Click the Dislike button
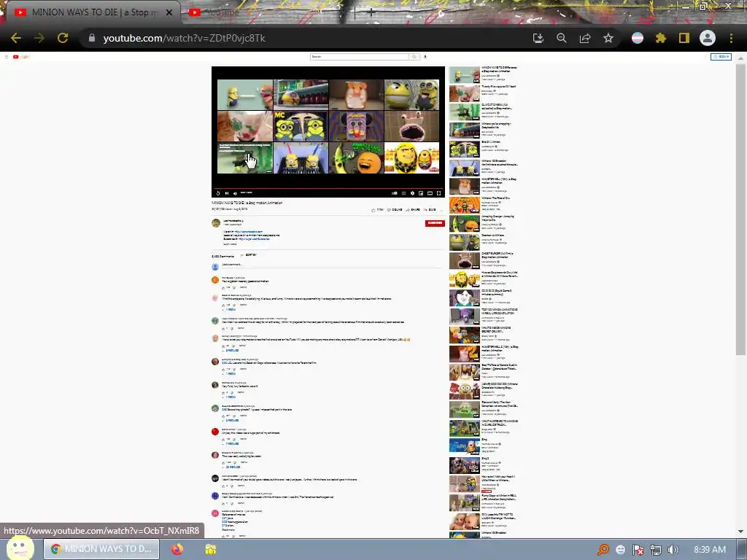The height and width of the screenshot is (560, 747). (395, 209)
